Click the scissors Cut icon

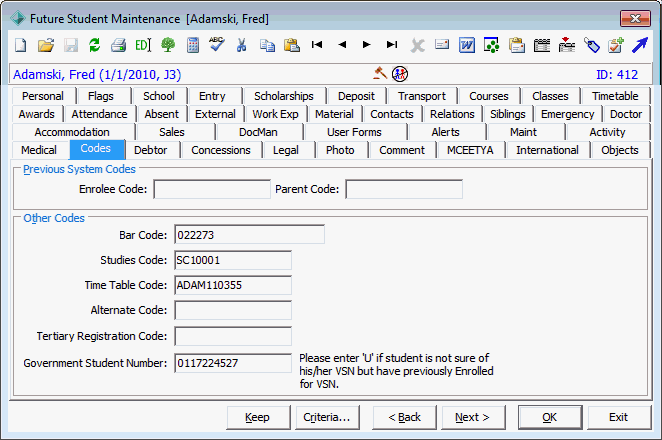(x=241, y=45)
